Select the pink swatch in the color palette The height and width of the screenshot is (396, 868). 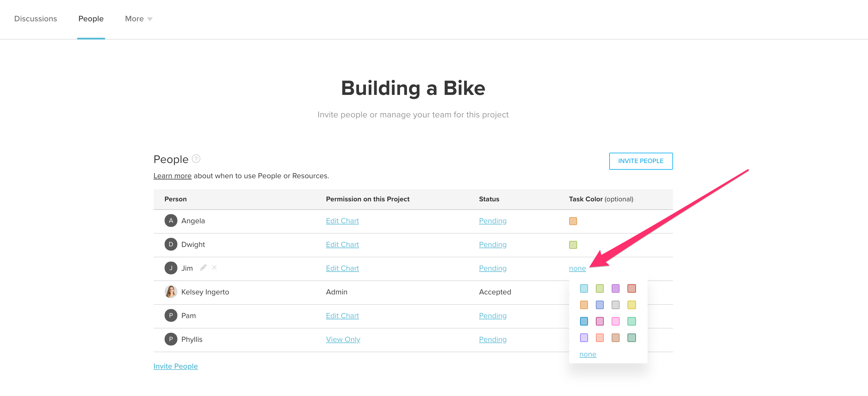(x=616, y=321)
